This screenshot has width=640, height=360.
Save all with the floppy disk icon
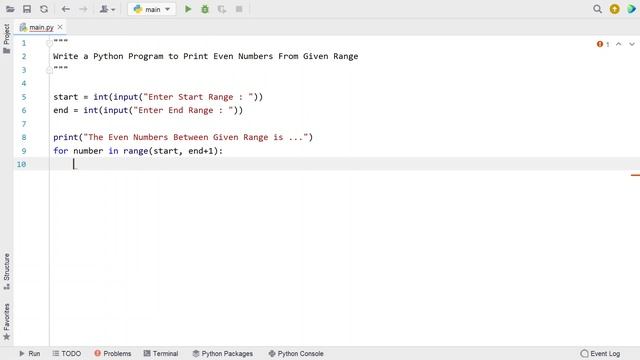[27, 9]
